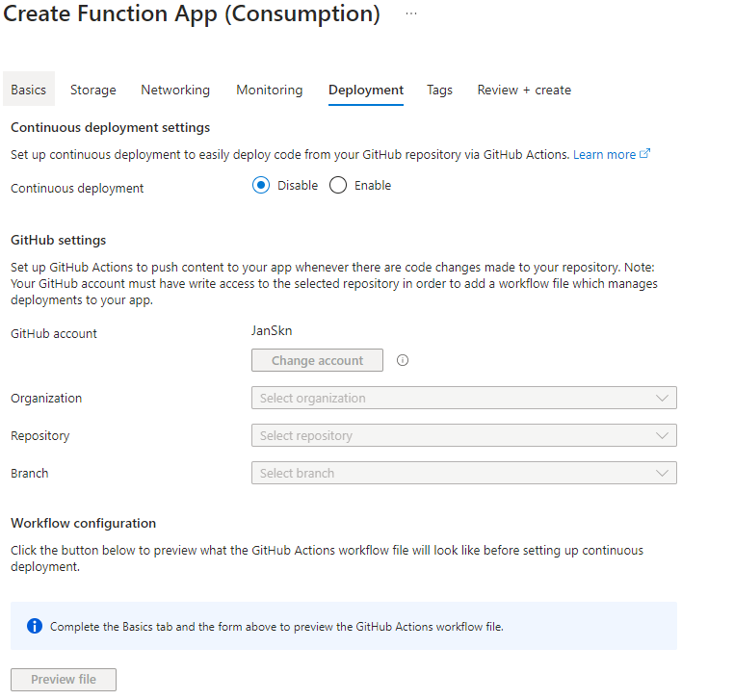Select the Enable continuous deployment radio

click(338, 186)
